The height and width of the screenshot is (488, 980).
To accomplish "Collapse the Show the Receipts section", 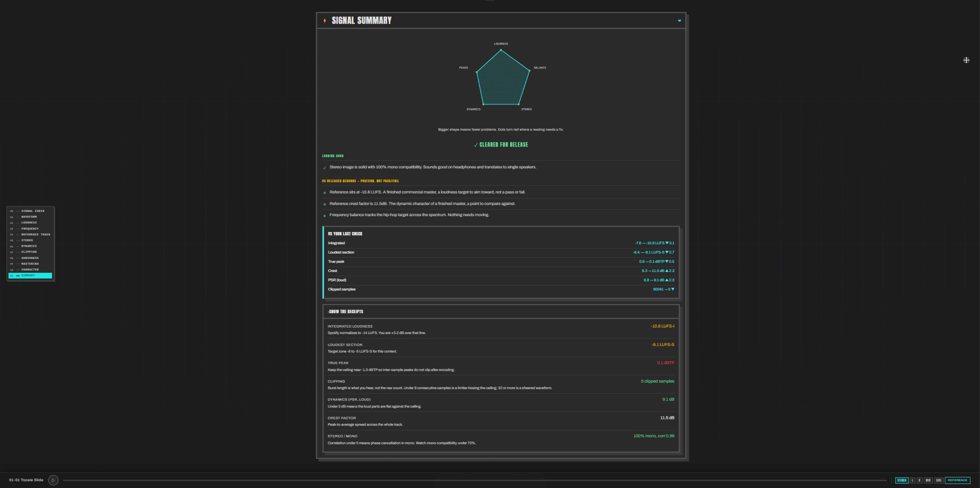I will 345,312.
